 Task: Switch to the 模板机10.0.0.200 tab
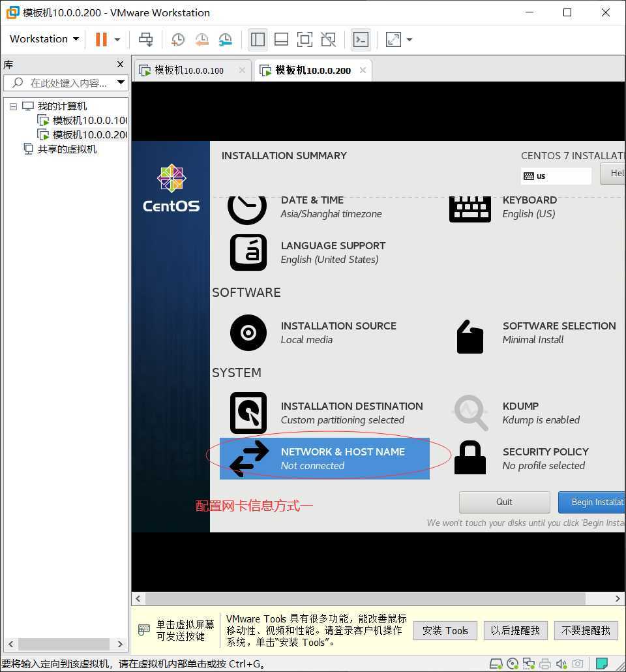point(312,70)
